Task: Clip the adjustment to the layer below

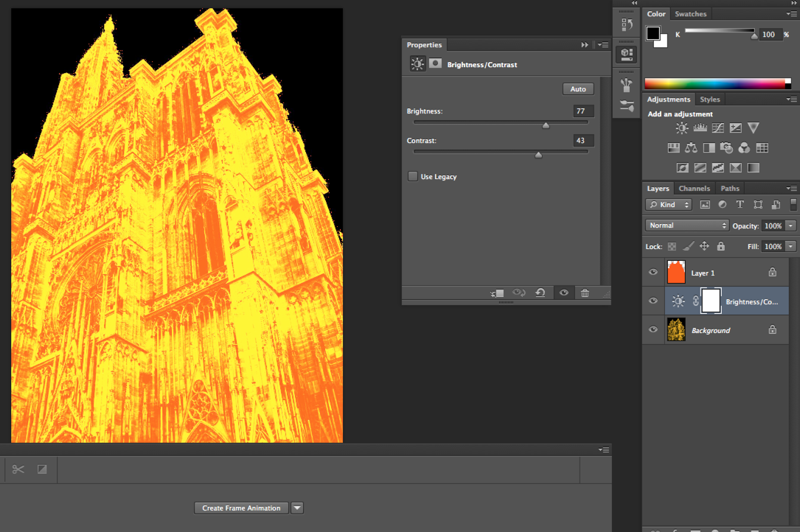Action: pyautogui.click(x=498, y=293)
